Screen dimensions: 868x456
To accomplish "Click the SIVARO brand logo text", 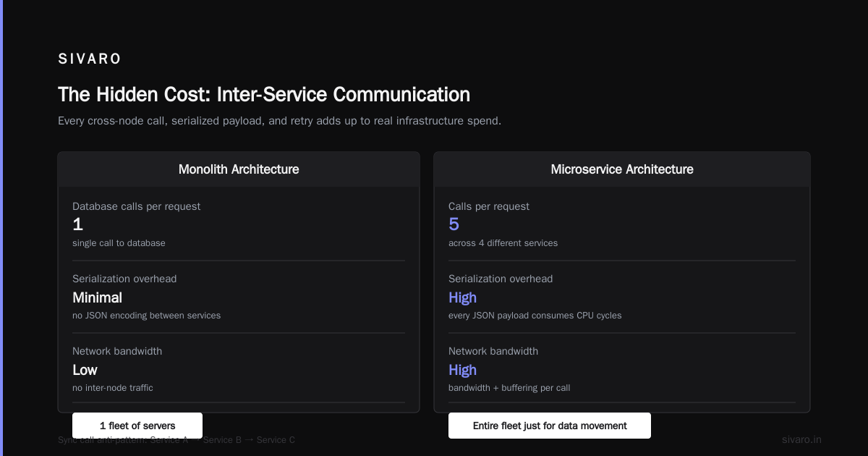I will click(x=90, y=59).
